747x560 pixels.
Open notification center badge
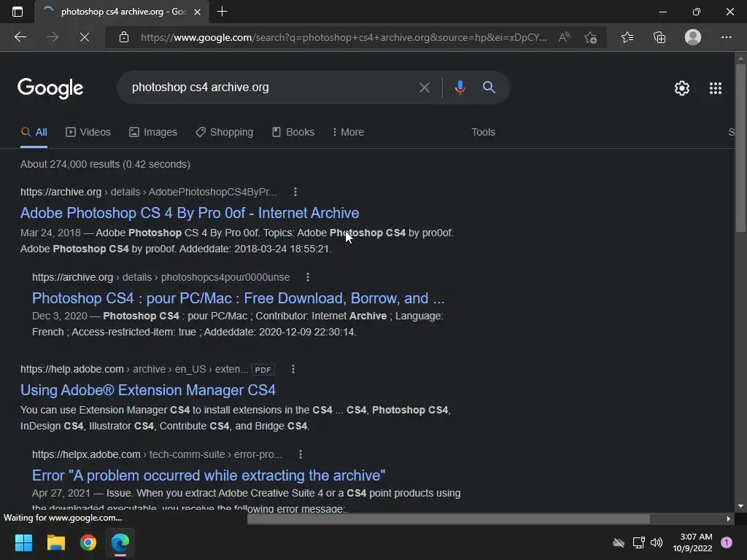[x=727, y=542]
